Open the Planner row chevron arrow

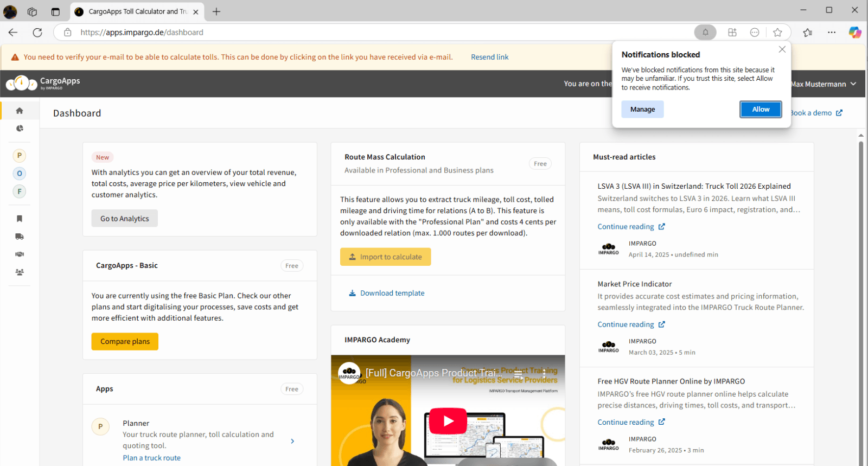pyautogui.click(x=292, y=441)
